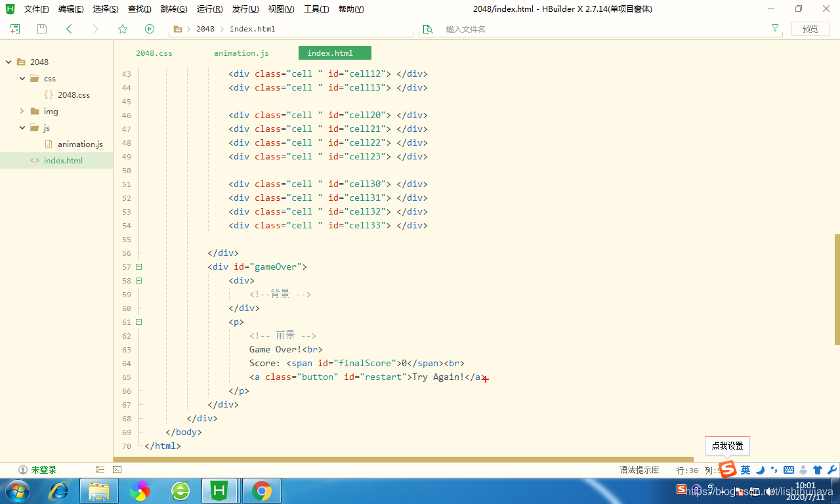Open the 工具(T) menu

(x=316, y=9)
